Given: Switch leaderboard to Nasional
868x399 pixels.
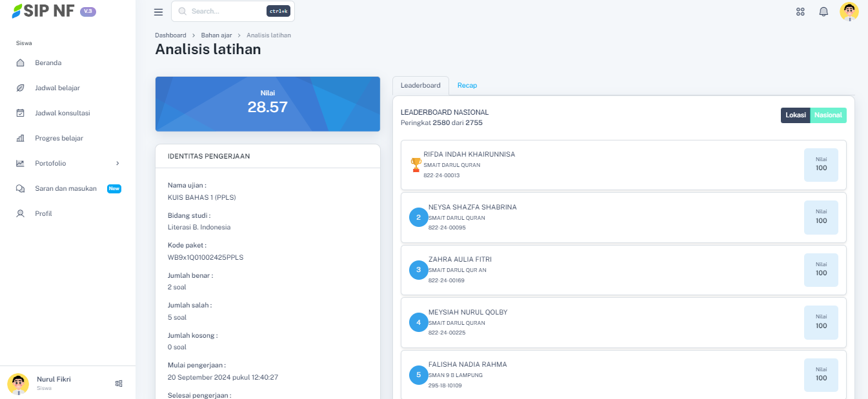Looking at the screenshot, I should (828, 115).
